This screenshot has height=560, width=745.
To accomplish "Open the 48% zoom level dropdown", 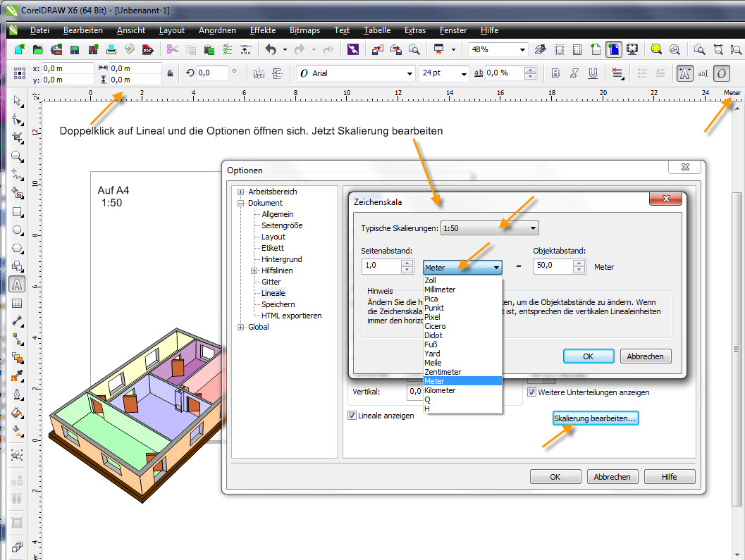I will point(522,49).
